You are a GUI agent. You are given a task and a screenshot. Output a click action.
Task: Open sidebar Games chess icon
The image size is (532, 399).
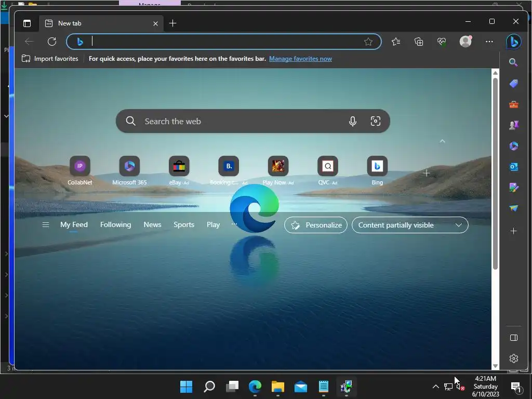tap(514, 125)
